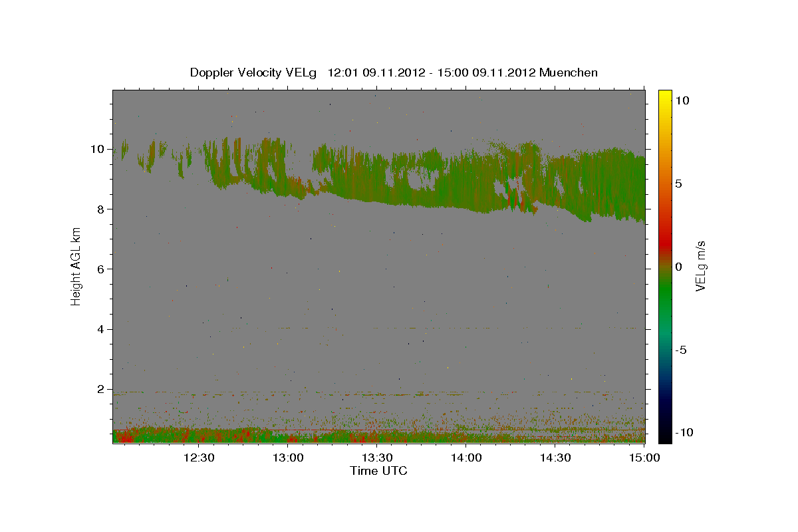Image resolution: width=798 pixels, height=532 pixels.
Task: Click the colorbar value 5 label
Action: pyautogui.click(x=680, y=184)
